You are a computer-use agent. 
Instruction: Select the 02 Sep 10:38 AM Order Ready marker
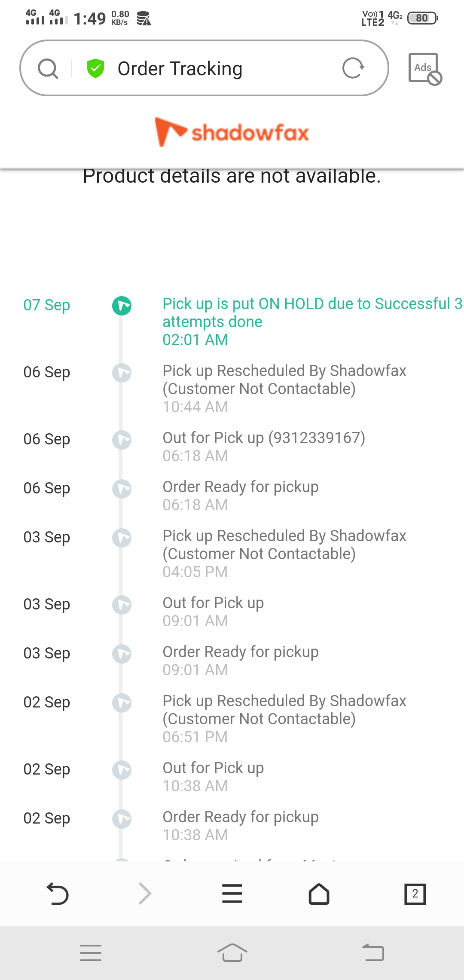coord(122,819)
